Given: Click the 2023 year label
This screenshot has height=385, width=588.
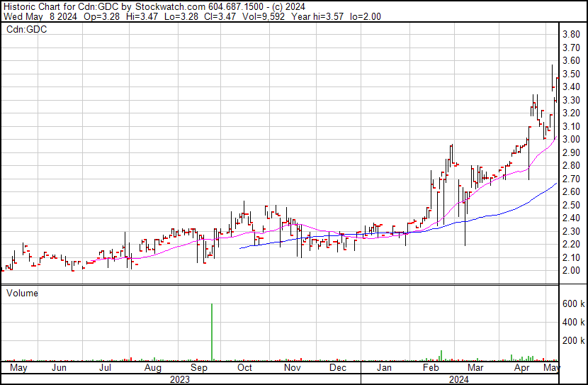Looking at the screenshot, I should tap(180, 379).
